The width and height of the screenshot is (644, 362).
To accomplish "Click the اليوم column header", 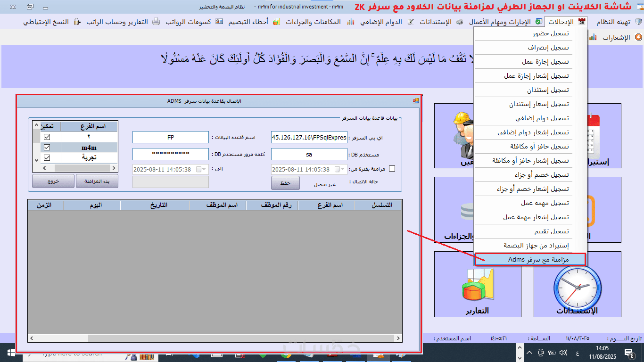I will click(x=92, y=205).
